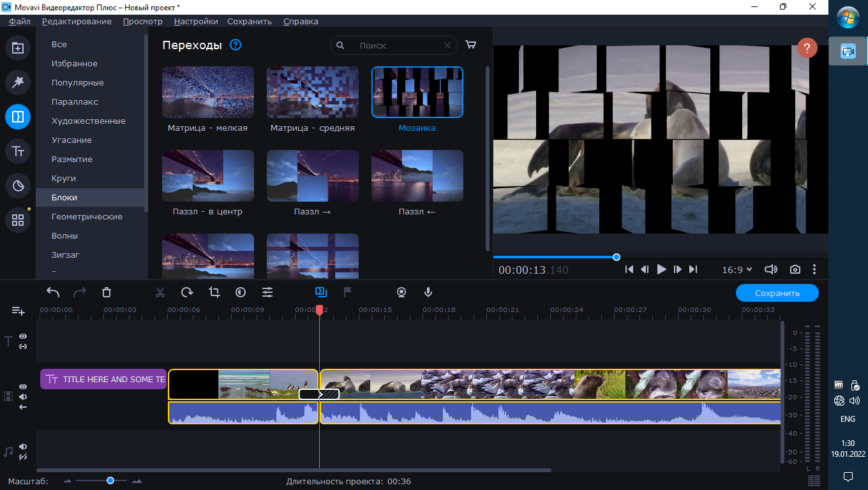Click the scissors split clip tool
Viewport: 868px width, 490px height.
point(160,292)
